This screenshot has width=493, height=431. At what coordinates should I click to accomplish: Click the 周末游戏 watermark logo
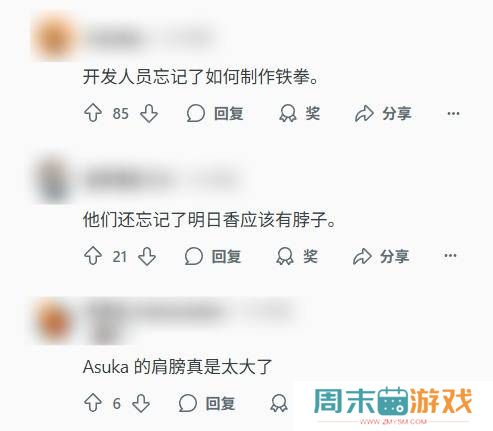393,404
